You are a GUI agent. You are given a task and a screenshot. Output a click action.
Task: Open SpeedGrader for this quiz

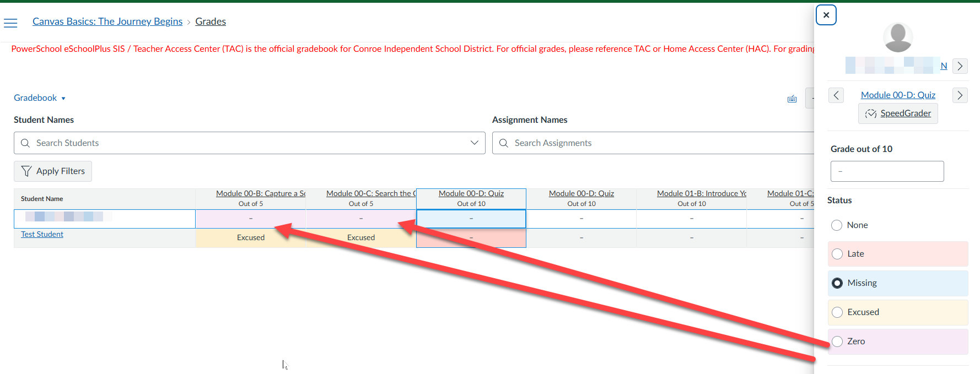coord(898,113)
